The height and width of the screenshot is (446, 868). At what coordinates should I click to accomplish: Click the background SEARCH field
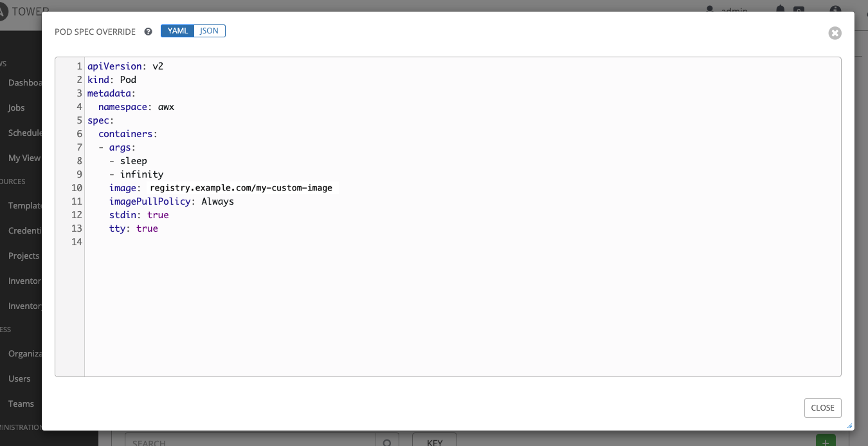click(x=250, y=440)
